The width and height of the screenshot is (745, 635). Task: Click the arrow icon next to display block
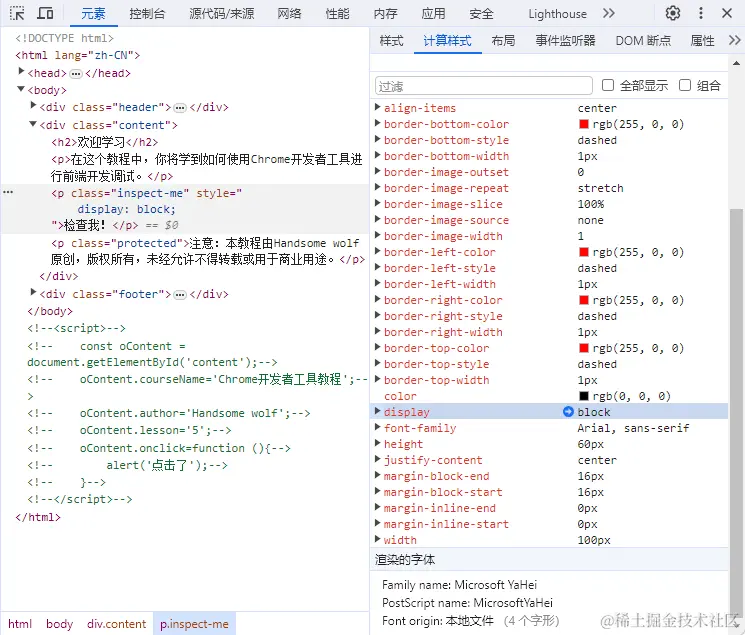coord(568,412)
